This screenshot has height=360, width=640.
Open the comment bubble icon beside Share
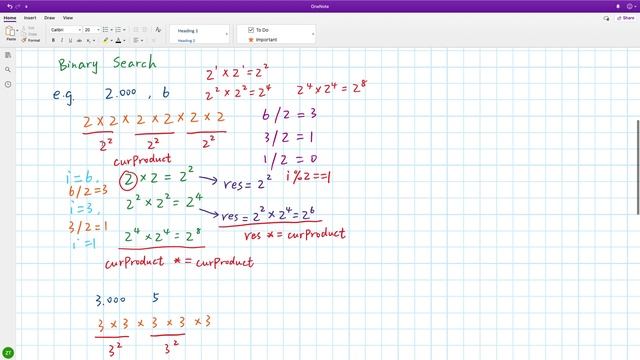606,18
